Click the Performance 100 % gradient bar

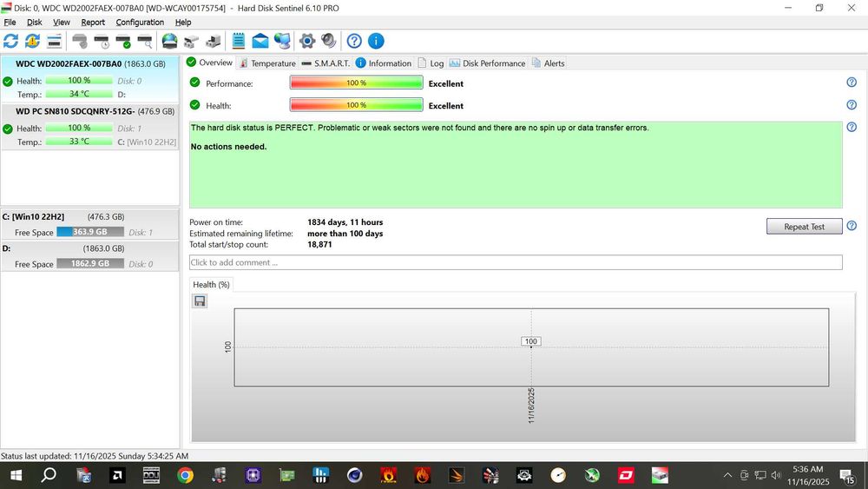tap(357, 83)
